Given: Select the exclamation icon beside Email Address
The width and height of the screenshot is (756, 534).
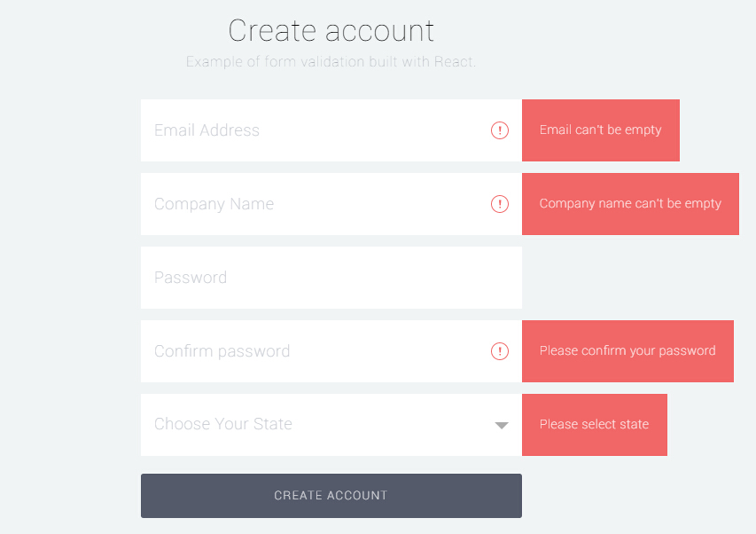Looking at the screenshot, I should (500, 130).
